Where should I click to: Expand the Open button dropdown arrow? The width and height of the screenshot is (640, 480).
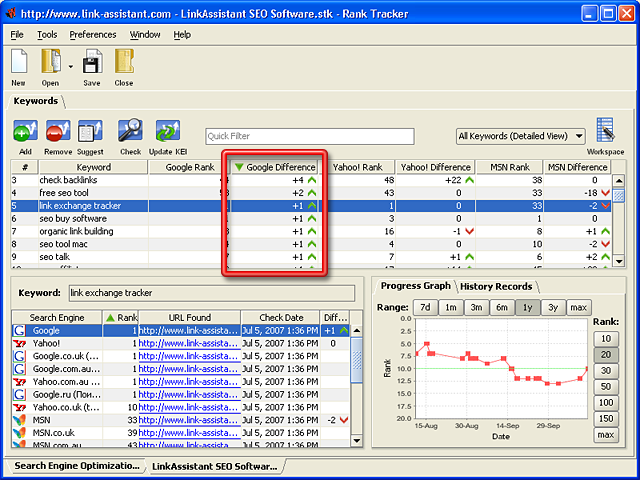coord(71,67)
